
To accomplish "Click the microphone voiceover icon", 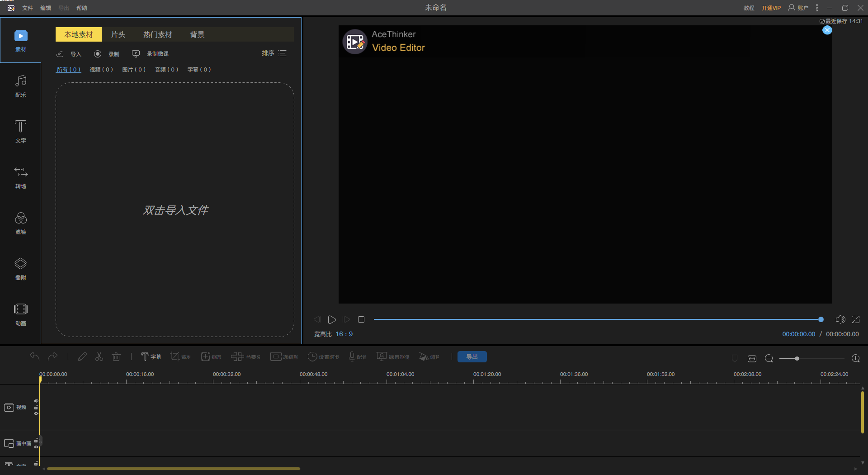I will pyautogui.click(x=357, y=357).
